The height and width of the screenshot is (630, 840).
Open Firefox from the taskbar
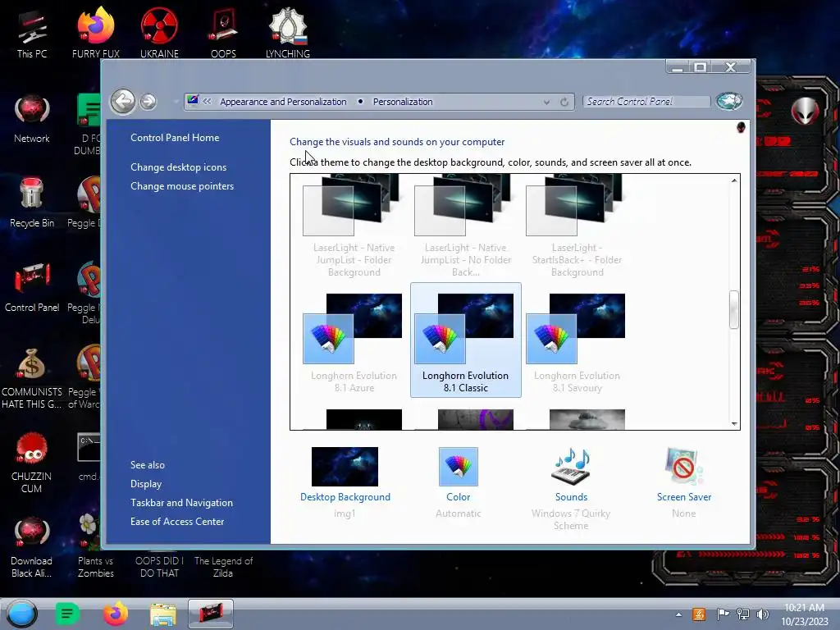click(x=115, y=614)
